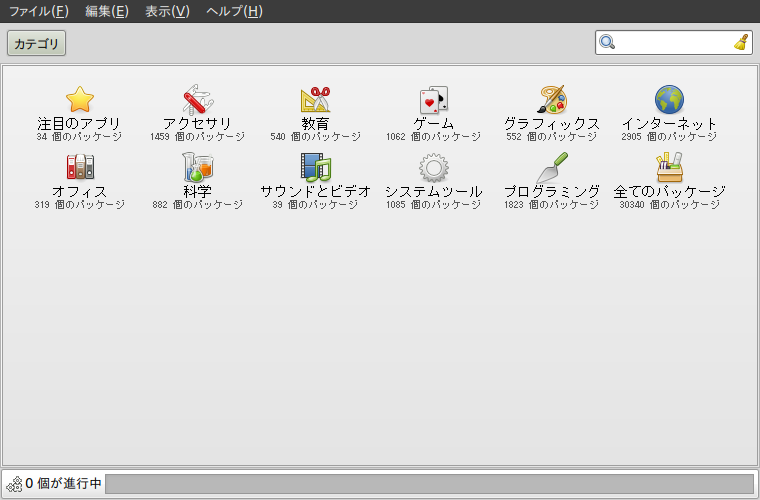Click '1062 個のパッケージ' under ゲーム
This screenshot has width=760, height=500.
pos(434,137)
